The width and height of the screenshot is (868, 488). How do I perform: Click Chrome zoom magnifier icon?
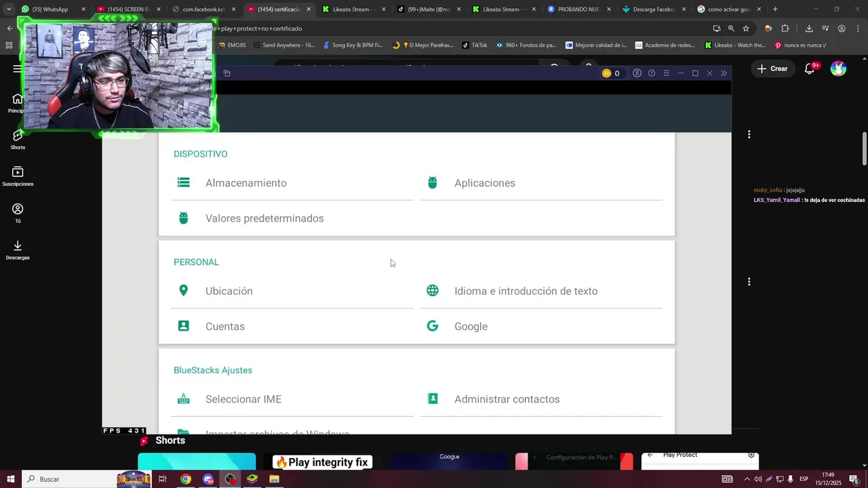pos(731,28)
